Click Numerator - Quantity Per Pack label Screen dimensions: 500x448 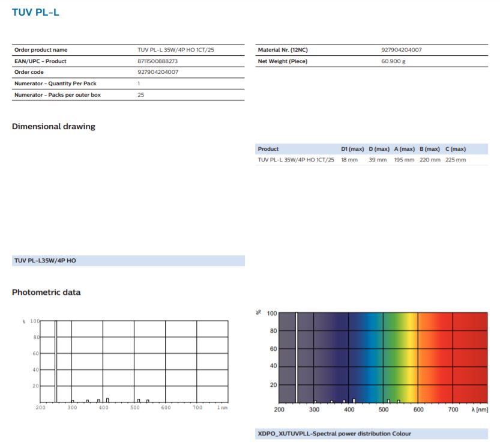point(55,83)
